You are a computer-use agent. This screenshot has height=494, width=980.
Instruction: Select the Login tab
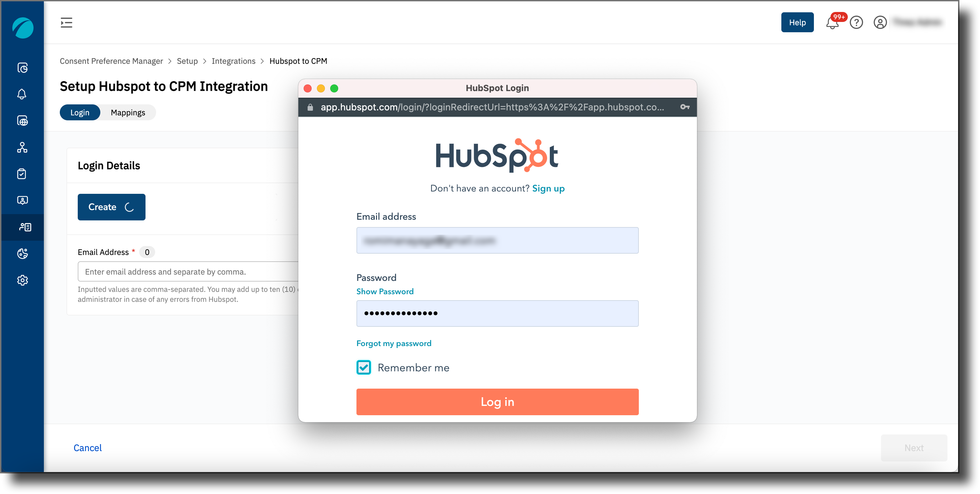pos(79,112)
